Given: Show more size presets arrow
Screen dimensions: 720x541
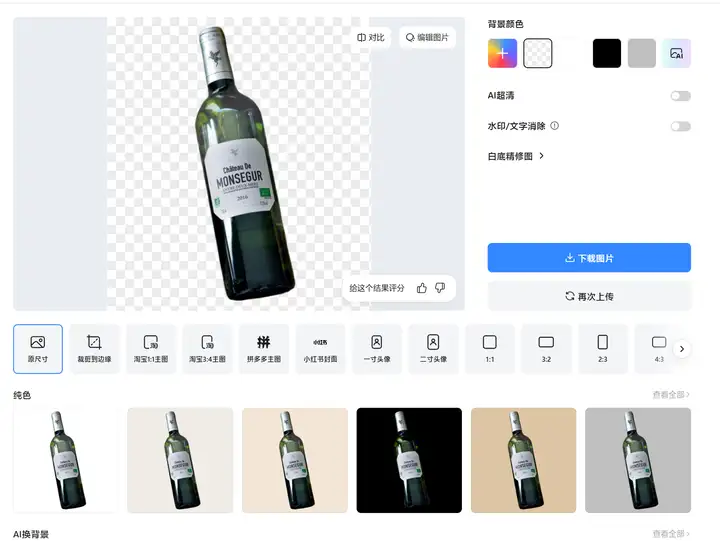Looking at the screenshot, I should (x=682, y=349).
